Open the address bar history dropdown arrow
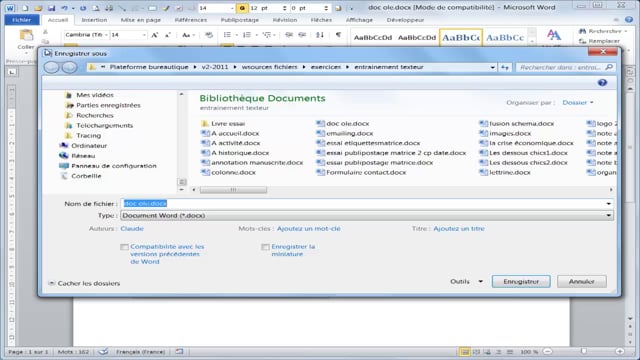This screenshot has width=640, height=360. pyautogui.click(x=493, y=67)
